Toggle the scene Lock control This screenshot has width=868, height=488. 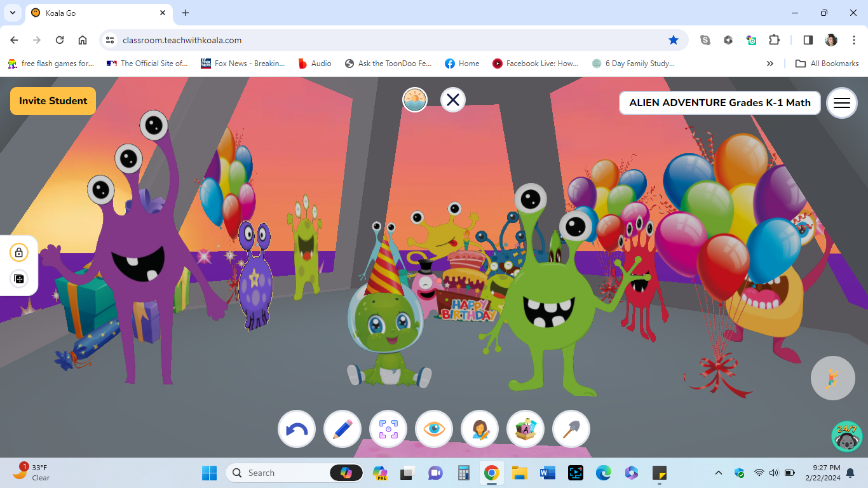coord(19,252)
